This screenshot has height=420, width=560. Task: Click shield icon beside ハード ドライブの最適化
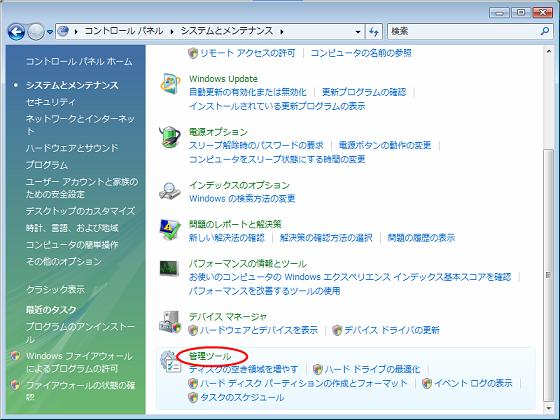coord(318,369)
